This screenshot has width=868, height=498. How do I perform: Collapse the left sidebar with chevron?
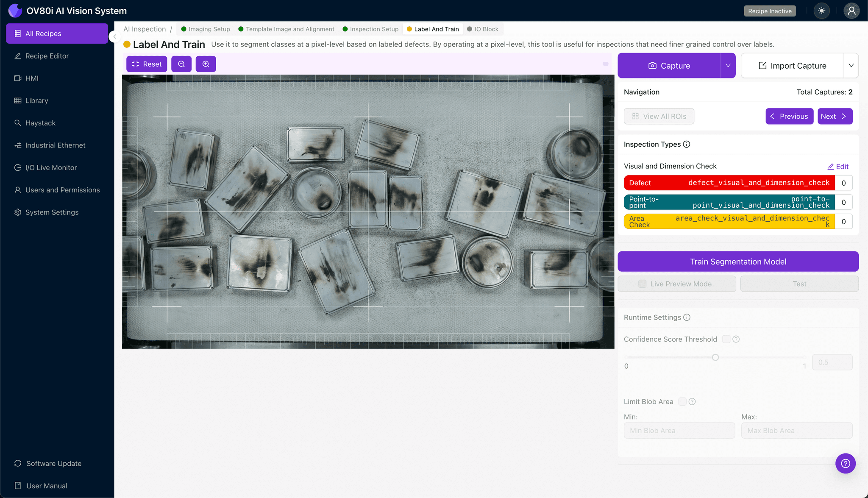pos(114,37)
